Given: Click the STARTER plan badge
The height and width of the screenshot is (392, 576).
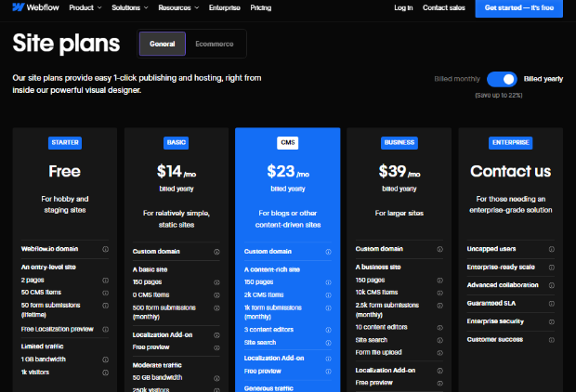Looking at the screenshot, I should (x=65, y=142).
